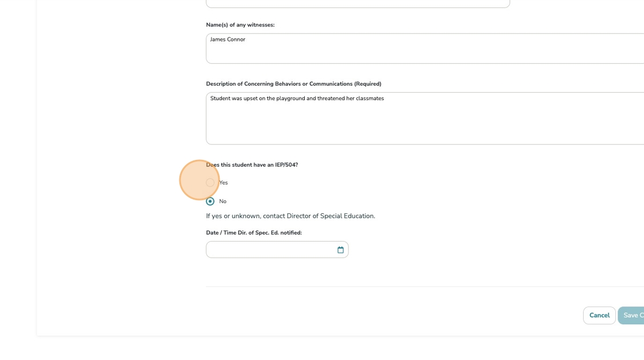Click the Date/Time notified input field
The width and height of the screenshot is (644, 360).
270,250
